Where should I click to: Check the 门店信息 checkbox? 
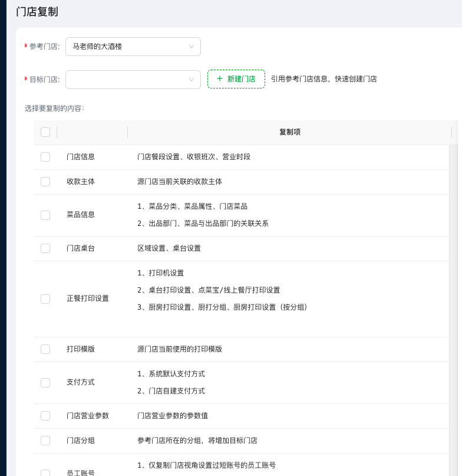coord(45,157)
